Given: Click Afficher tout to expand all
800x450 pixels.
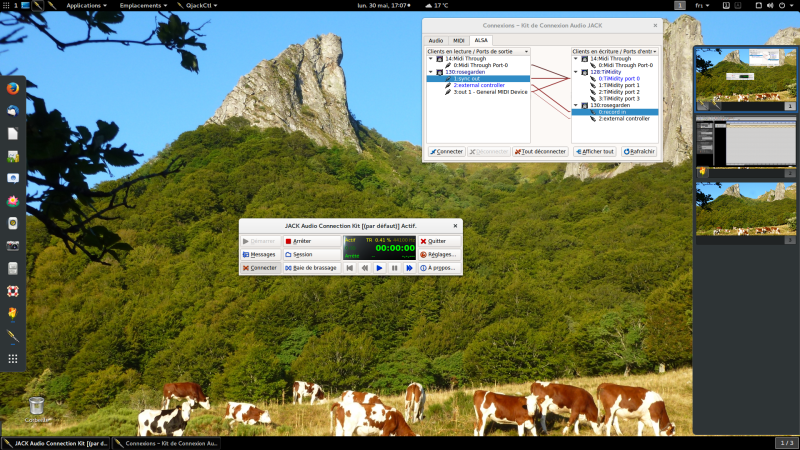Looking at the screenshot, I should click(594, 152).
